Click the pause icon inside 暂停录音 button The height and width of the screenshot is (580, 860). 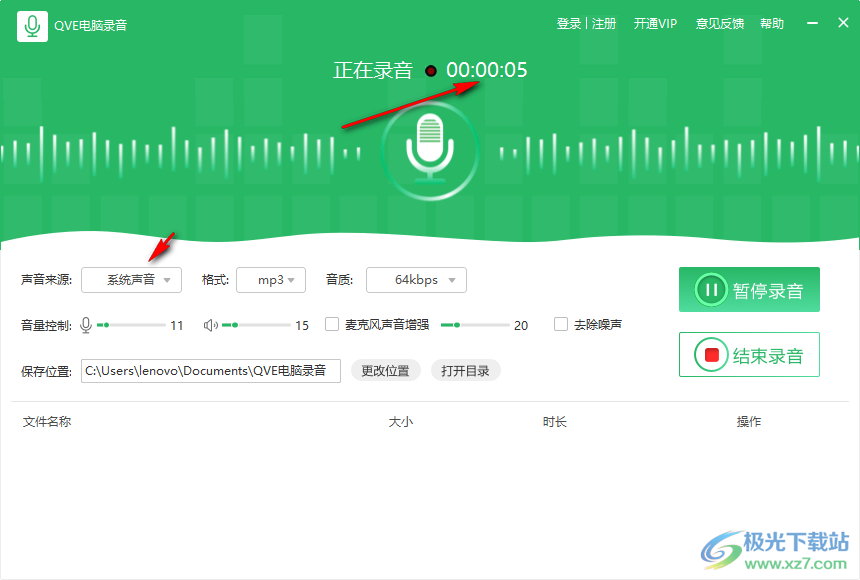712,290
